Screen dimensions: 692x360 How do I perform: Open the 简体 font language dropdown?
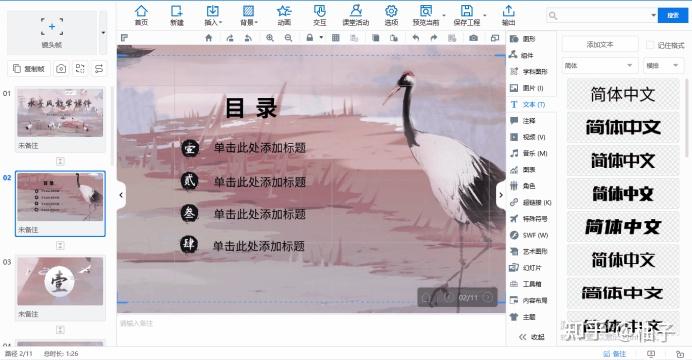[x=600, y=65]
